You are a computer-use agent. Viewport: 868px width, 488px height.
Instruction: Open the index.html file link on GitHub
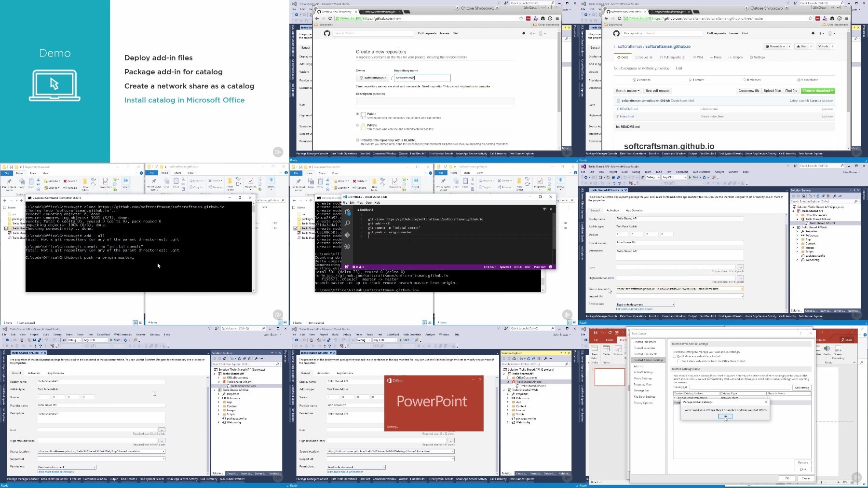point(627,116)
